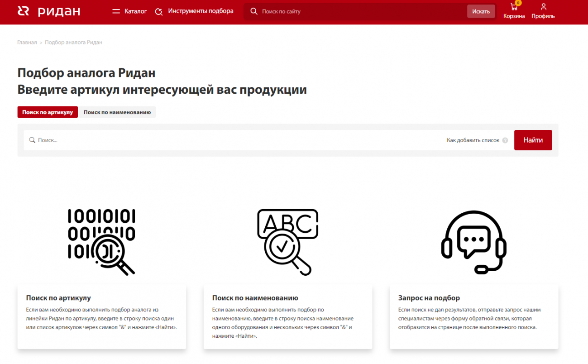Click the ABC magnifier illustration for name search
588x364 pixels.
pyautogui.click(x=288, y=242)
